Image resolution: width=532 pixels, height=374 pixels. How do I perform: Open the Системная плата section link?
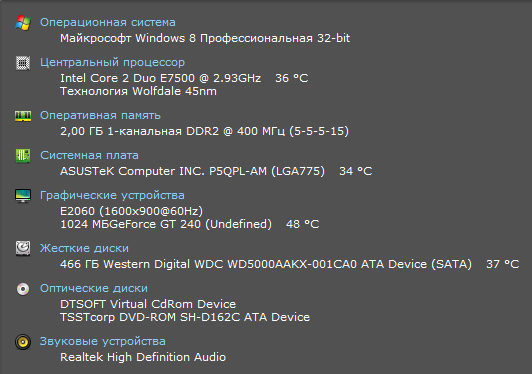(x=89, y=155)
